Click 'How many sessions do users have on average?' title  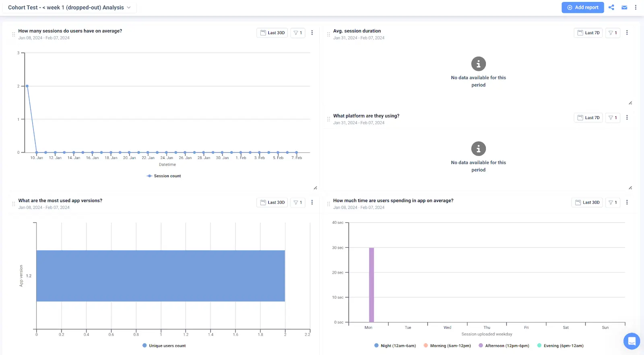point(70,31)
